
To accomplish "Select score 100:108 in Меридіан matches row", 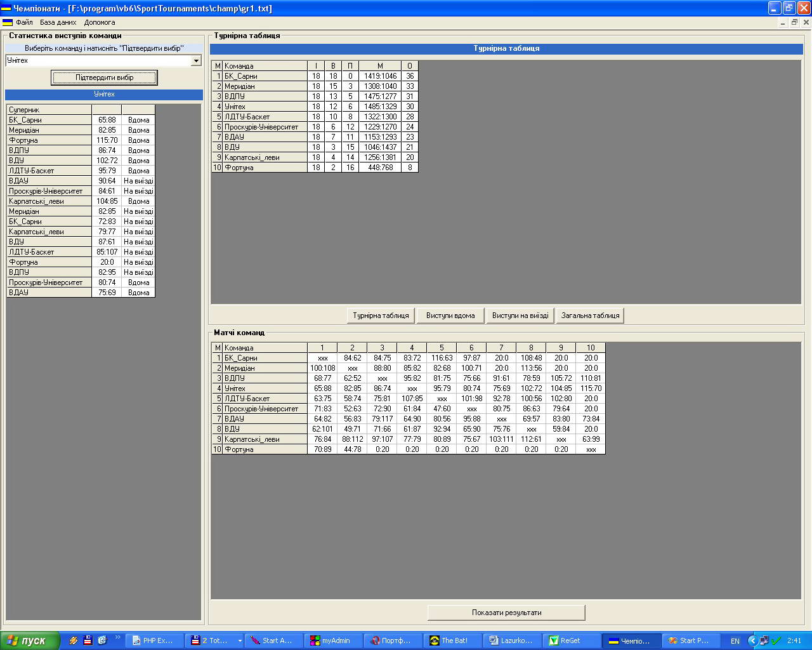I will point(322,368).
